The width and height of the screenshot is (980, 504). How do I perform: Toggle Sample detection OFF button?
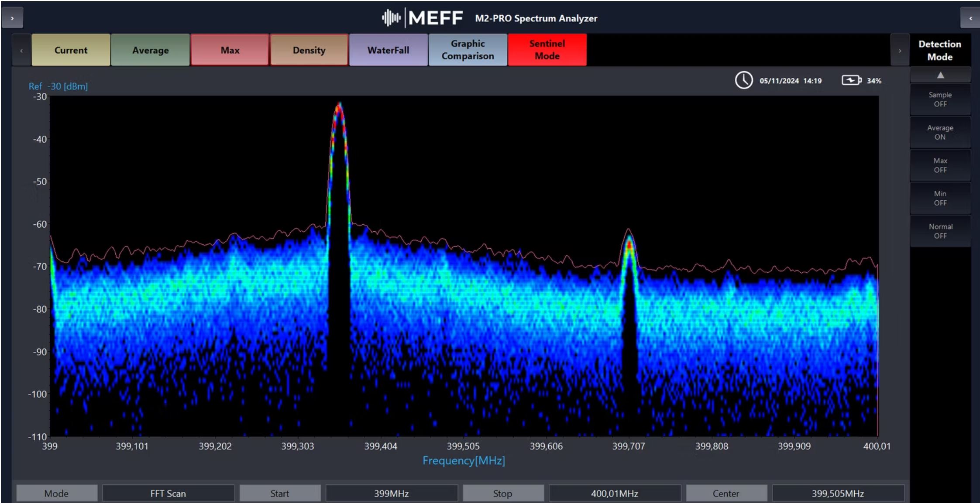(940, 99)
